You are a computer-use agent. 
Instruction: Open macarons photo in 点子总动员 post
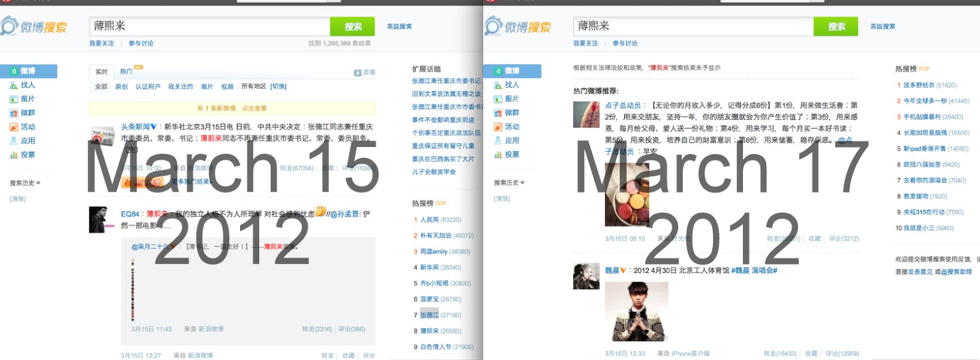point(627,195)
